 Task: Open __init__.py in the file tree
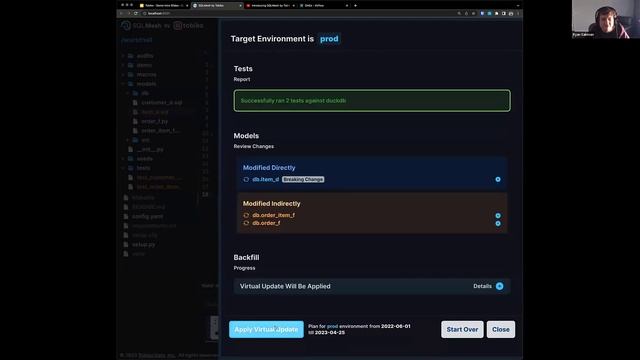point(150,149)
